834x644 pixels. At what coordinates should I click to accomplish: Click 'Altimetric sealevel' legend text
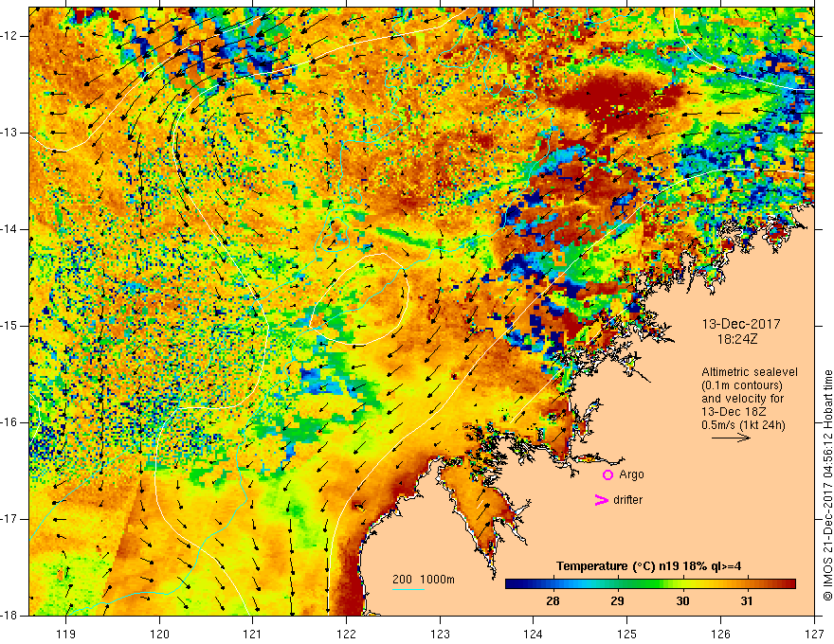coord(750,372)
